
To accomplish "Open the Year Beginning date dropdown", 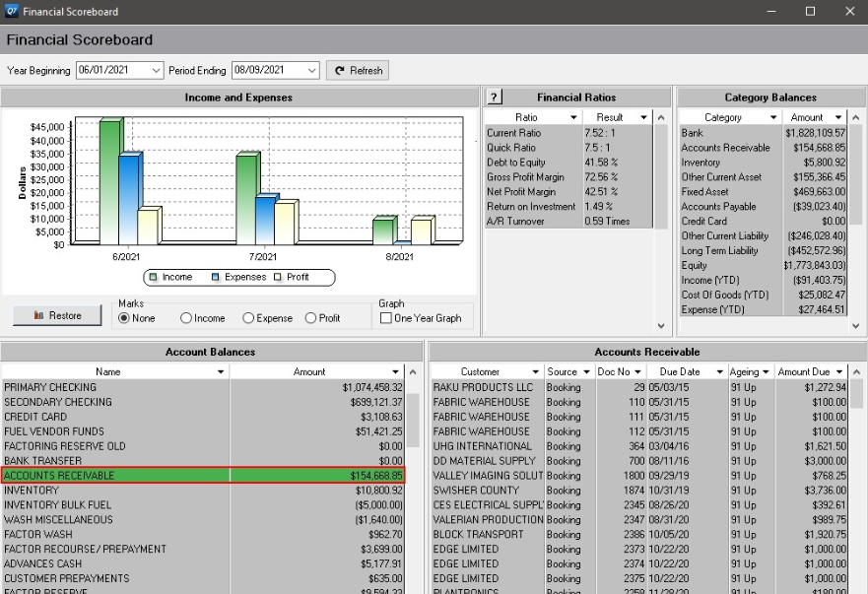I will [156, 70].
